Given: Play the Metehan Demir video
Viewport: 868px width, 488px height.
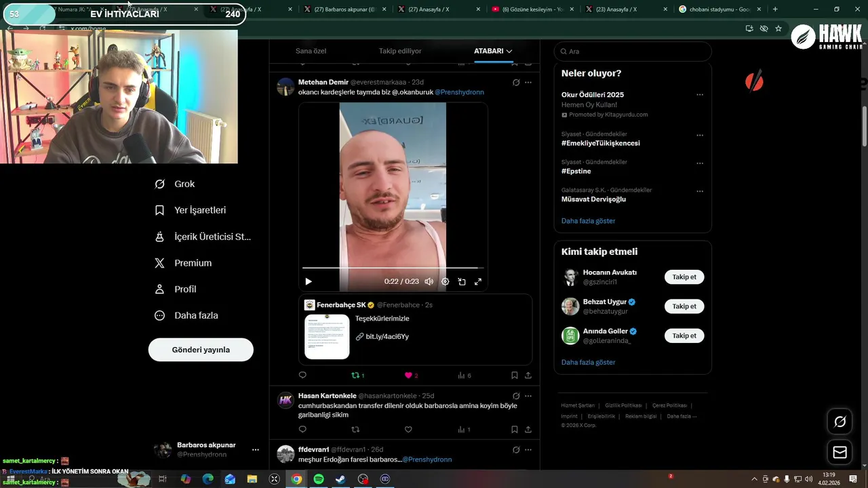Looking at the screenshot, I should (309, 281).
